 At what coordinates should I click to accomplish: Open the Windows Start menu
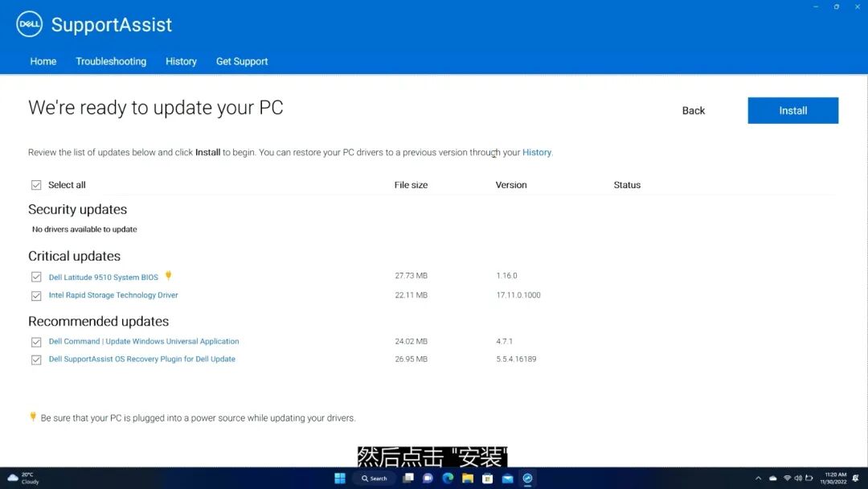point(340,478)
